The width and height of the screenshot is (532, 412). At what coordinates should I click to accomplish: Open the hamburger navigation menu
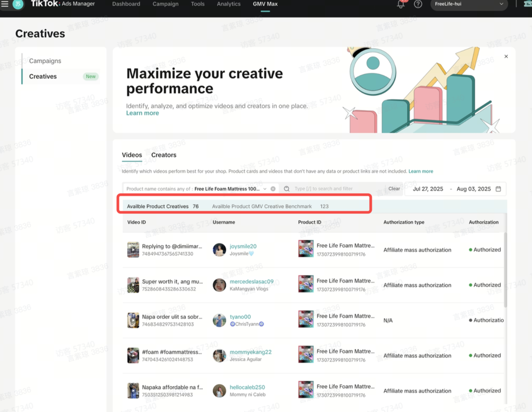(5, 4)
